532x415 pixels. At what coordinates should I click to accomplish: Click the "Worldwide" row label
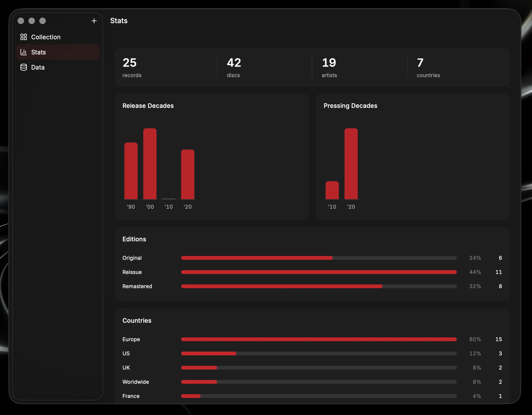[136, 382]
